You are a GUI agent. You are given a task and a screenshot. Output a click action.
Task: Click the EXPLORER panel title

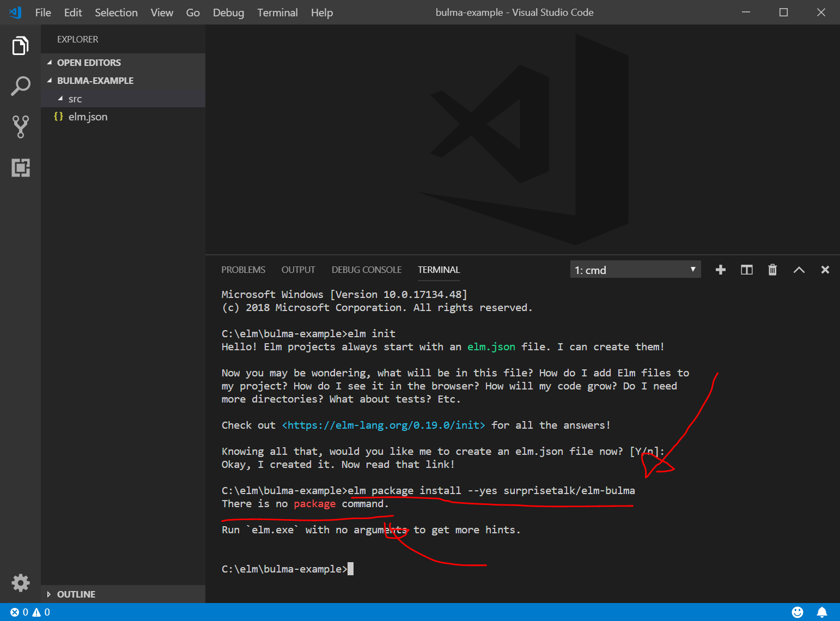point(77,39)
